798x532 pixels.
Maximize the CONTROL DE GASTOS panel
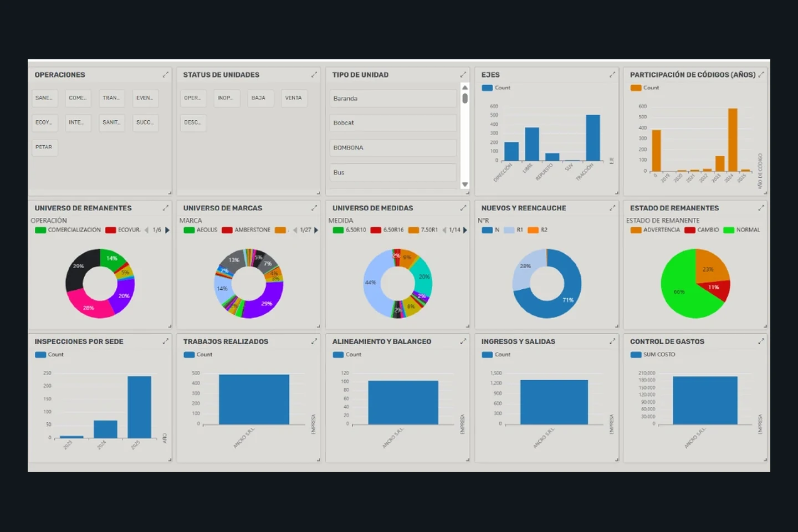click(761, 341)
